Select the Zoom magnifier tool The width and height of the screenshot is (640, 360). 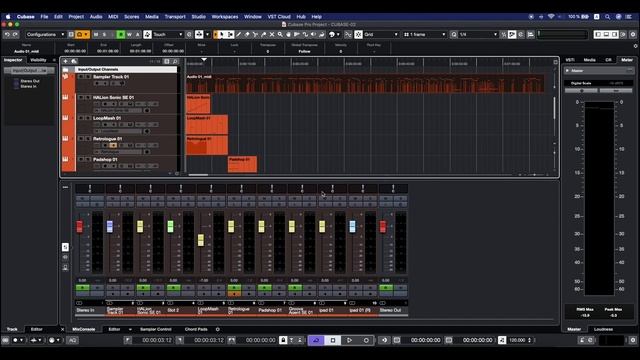280,35
